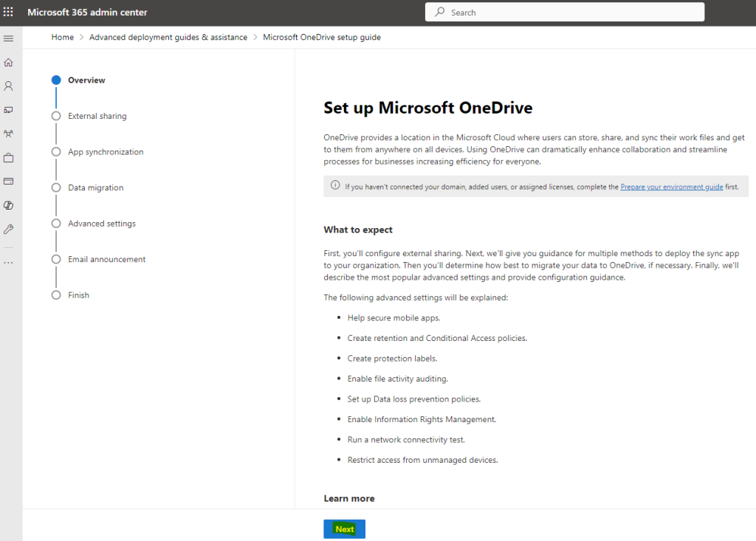
Task: Go to Home via the sidebar house icon
Action: coord(9,63)
